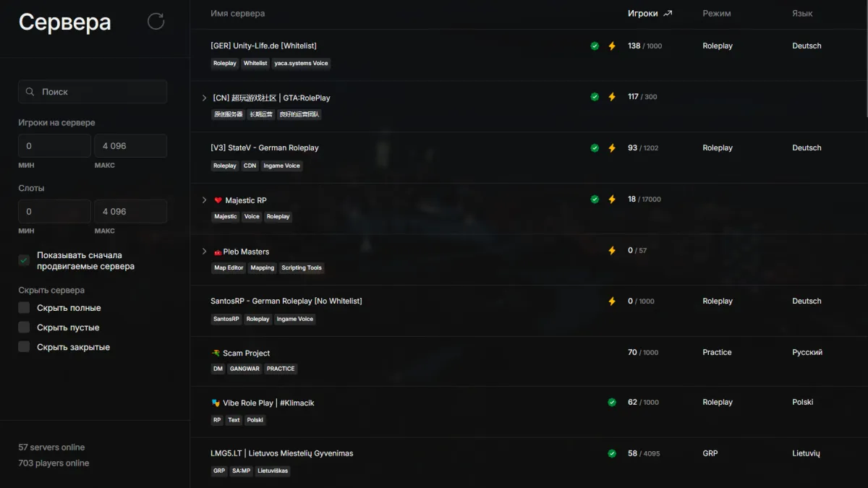Click lightning bolt icon on StateV server
Screen dimensions: 868x488
612,148
